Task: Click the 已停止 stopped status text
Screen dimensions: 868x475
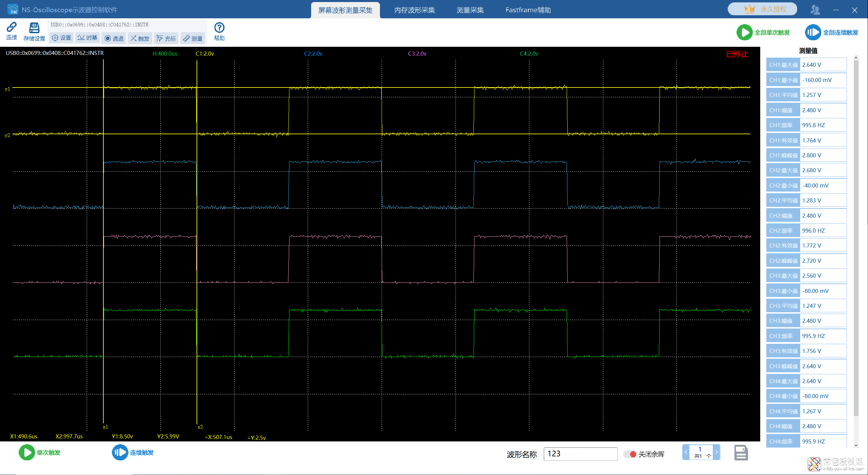Action: click(x=737, y=54)
